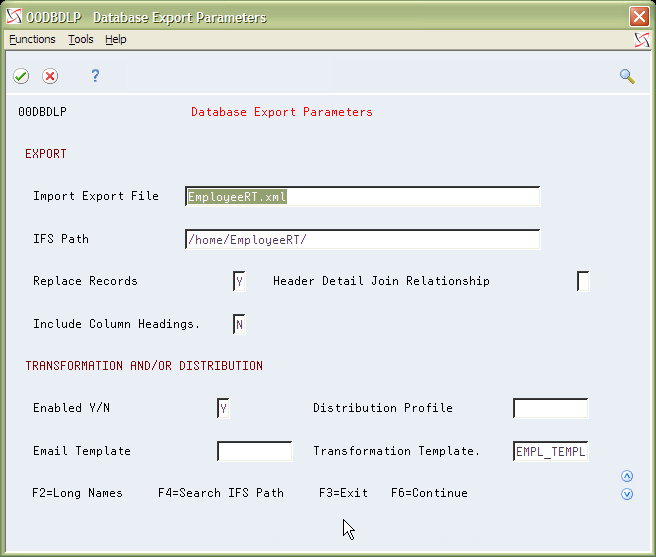The image size is (656, 557).
Task: Click the IFS Path input field
Action: point(363,239)
